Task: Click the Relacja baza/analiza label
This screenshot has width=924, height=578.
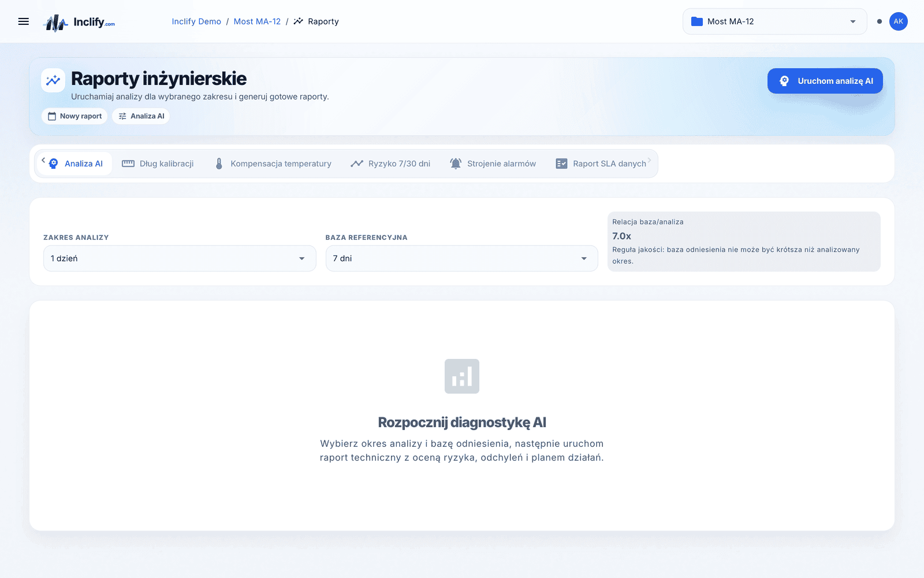Action: (648, 222)
